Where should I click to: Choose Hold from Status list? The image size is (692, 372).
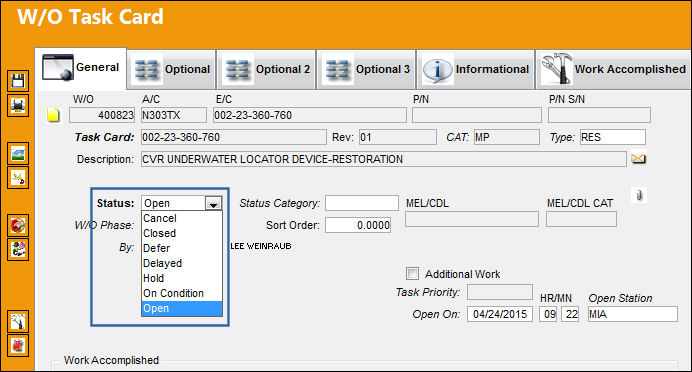[x=181, y=278]
